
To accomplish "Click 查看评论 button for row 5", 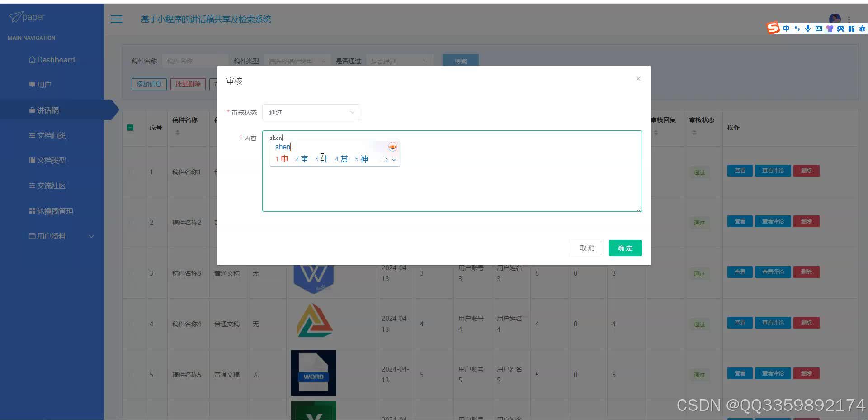I will coord(773,373).
